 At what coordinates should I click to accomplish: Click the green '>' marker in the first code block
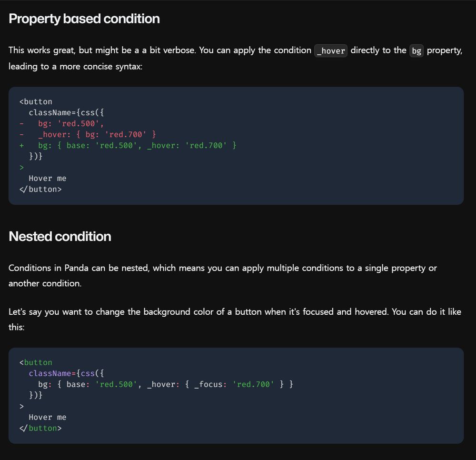pyautogui.click(x=21, y=167)
